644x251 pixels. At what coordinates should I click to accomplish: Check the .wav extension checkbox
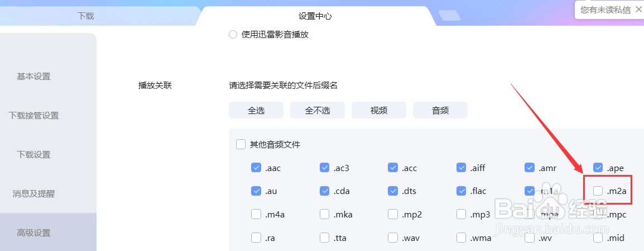pos(393,238)
